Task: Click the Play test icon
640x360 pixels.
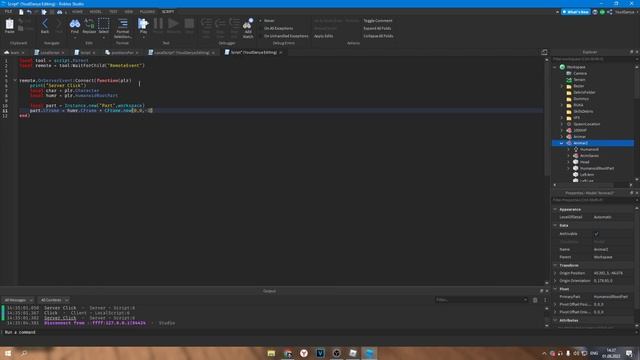Action: (x=143, y=24)
